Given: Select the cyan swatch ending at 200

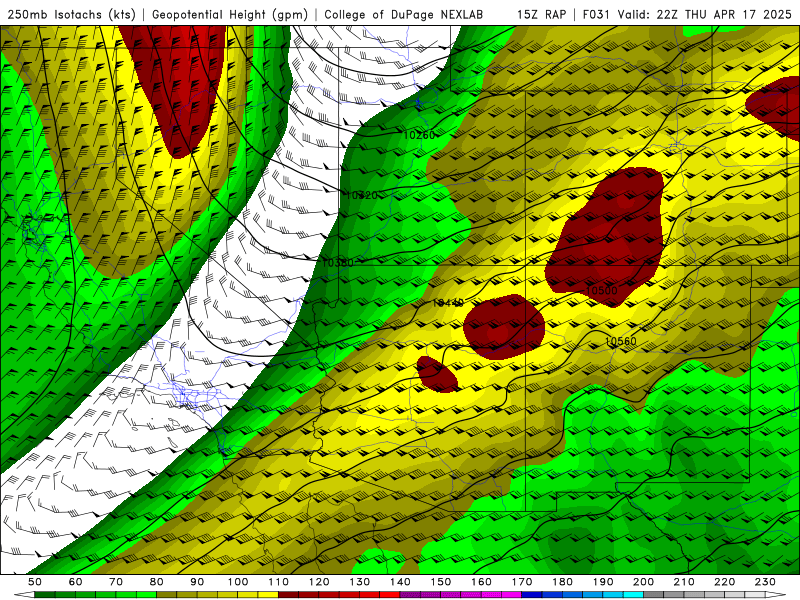Looking at the screenshot, I should pos(633,594).
